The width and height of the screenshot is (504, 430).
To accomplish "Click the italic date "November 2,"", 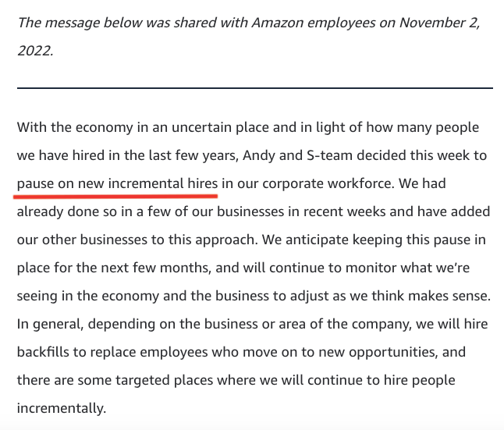I will click(440, 22).
